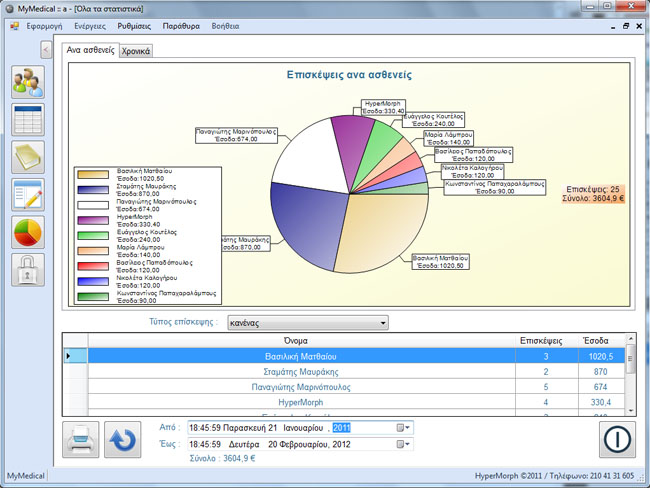The image size is (650, 488).
Task: Select the notepad with pencil icon
Action: pyautogui.click(x=28, y=194)
